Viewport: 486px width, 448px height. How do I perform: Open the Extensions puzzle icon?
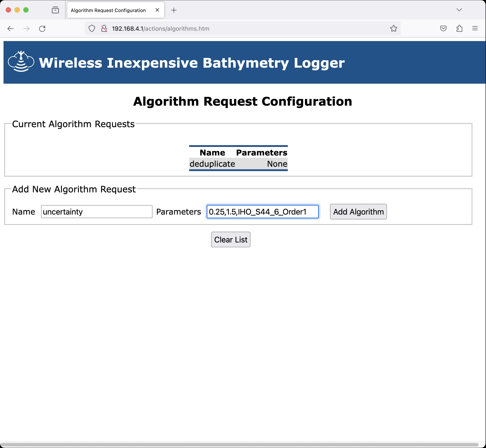tap(459, 29)
